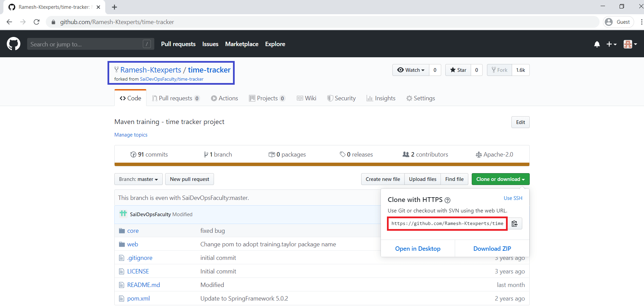Click Create new file

(x=383, y=179)
